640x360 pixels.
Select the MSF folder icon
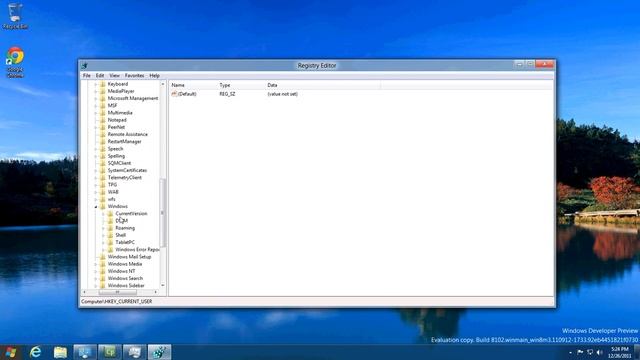[x=103, y=106]
